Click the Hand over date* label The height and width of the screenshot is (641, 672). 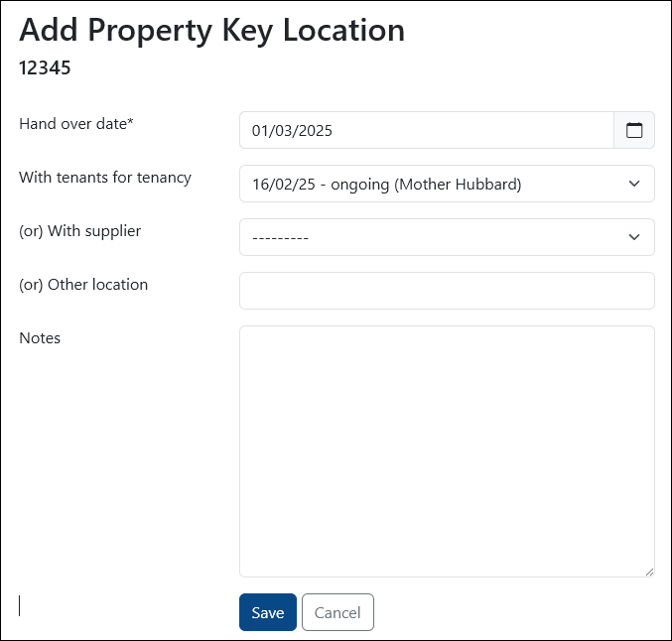[76, 124]
